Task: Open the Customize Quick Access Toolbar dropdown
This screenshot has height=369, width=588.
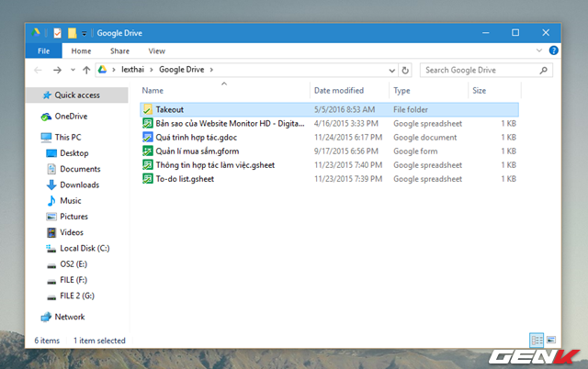Action: click(x=84, y=33)
